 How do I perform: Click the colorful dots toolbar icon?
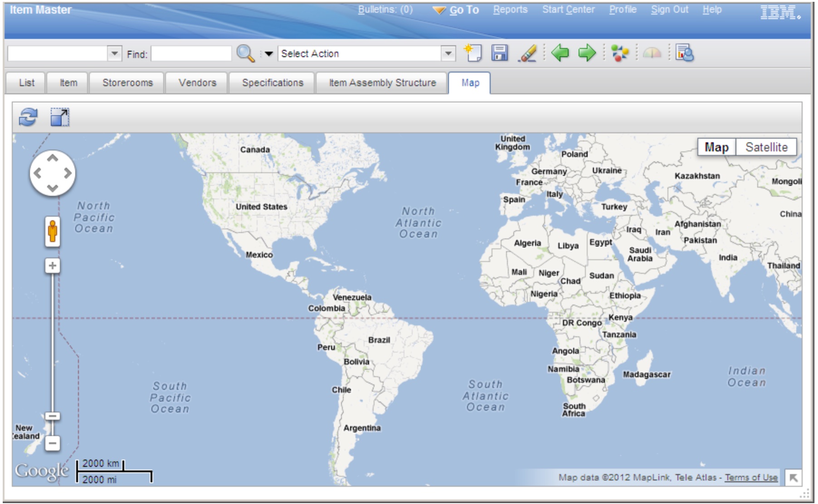pos(620,53)
